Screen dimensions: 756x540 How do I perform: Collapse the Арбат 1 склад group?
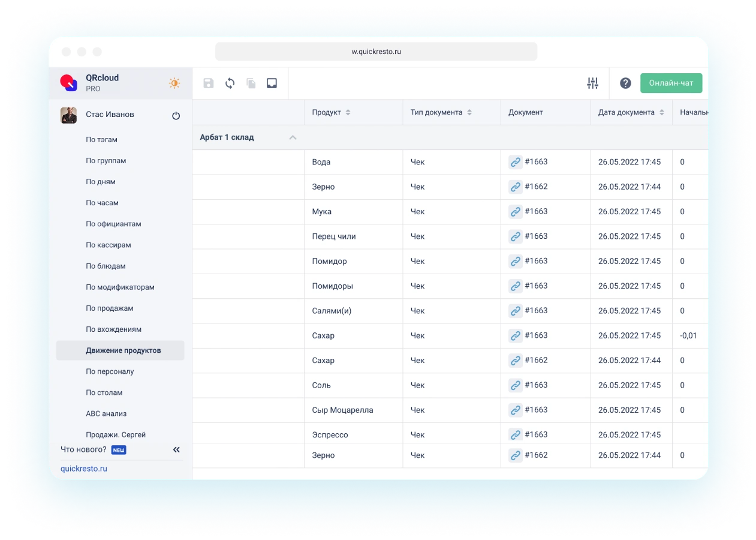[x=293, y=137]
